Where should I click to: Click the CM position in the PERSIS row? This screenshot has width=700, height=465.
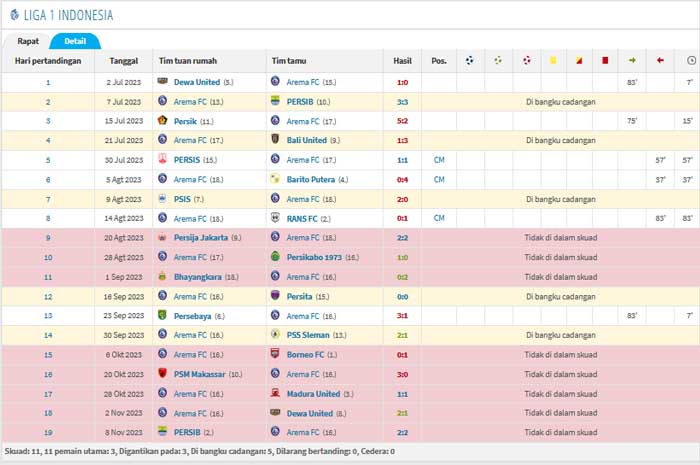coord(439,160)
